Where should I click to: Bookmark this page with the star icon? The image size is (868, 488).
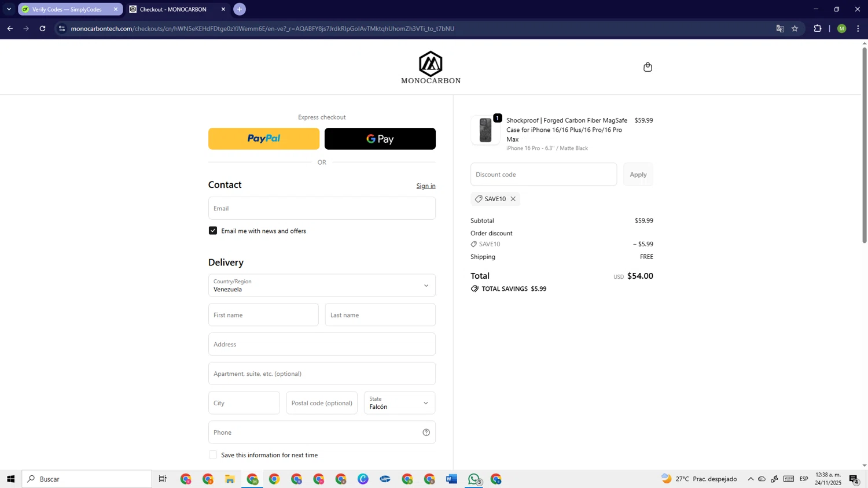coord(795,28)
